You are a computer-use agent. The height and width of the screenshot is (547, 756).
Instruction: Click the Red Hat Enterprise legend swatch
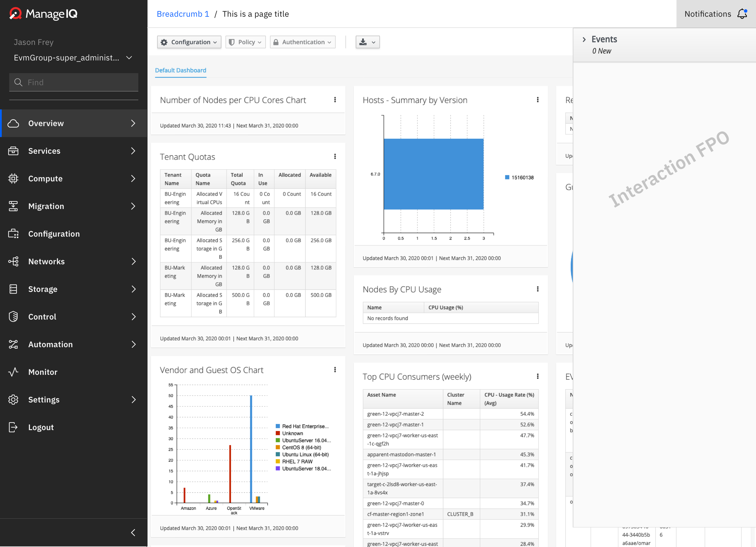(278, 426)
